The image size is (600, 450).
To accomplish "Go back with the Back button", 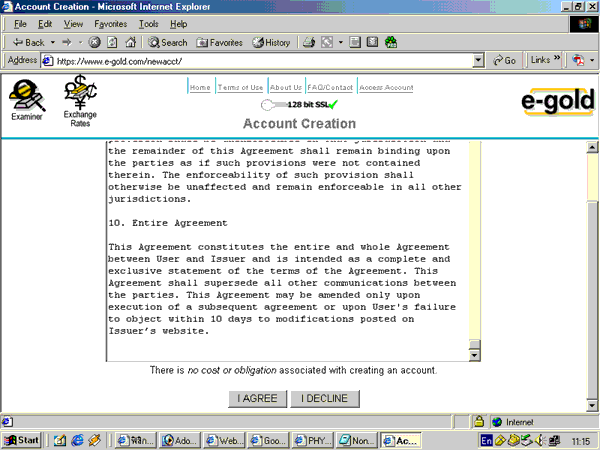I will 28,42.
